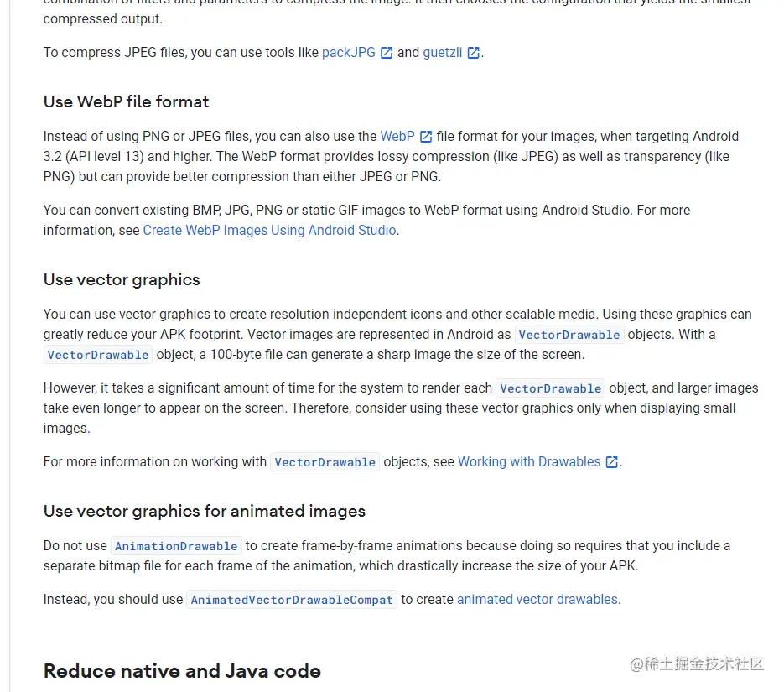Click VectorDrawable code link after 'to render each'
This screenshot has height=692, width=784.
551,388
